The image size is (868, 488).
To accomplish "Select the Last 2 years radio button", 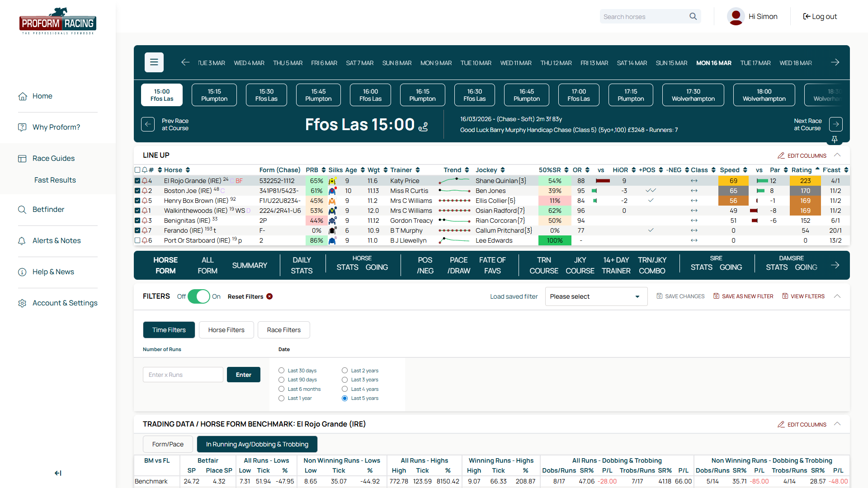I will [344, 371].
